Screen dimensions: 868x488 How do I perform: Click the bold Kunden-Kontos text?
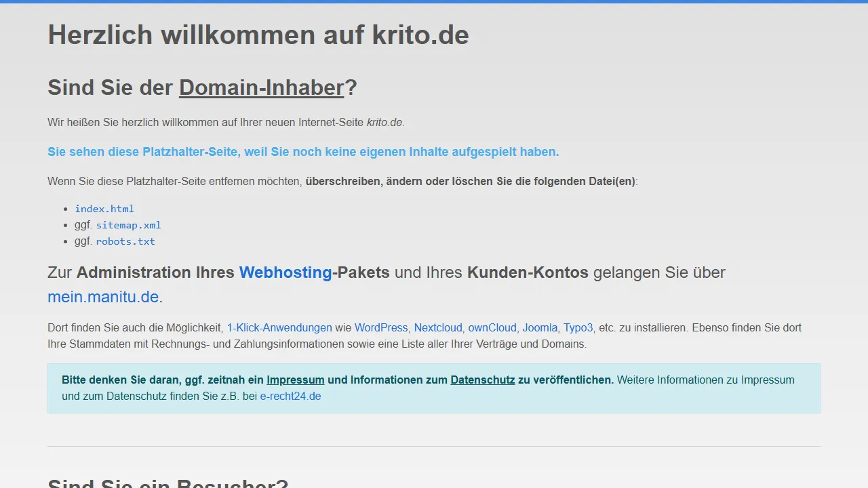click(x=528, y=272)
